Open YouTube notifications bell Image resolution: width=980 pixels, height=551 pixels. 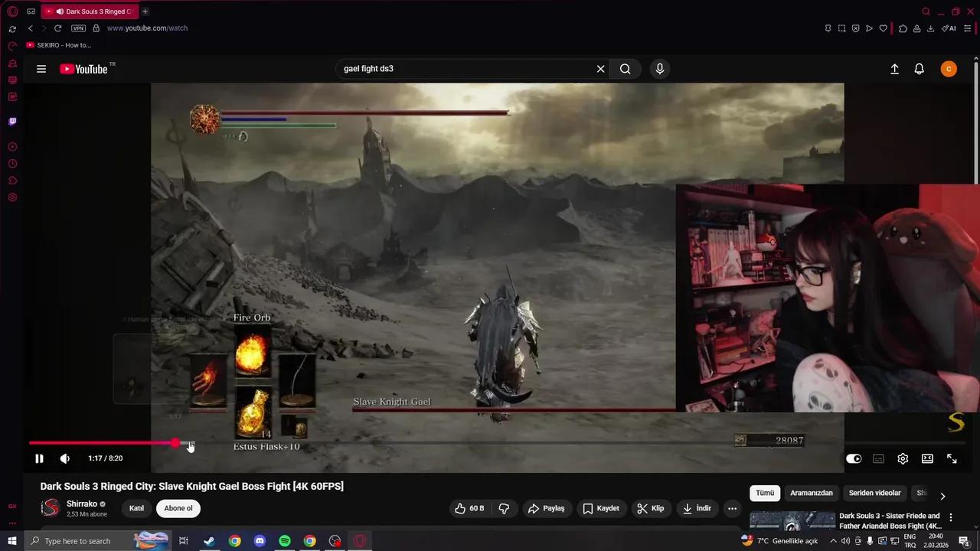pos(920,69)
